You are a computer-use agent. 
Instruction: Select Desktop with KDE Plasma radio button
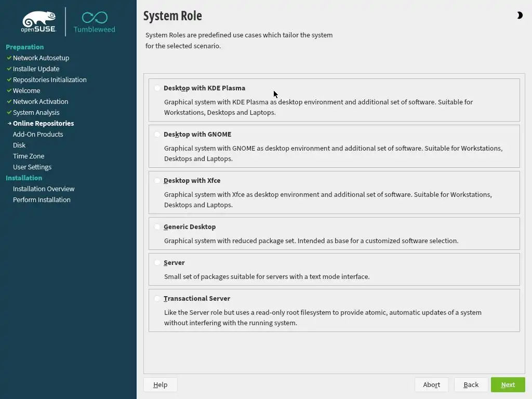click(x=157, y=88)
